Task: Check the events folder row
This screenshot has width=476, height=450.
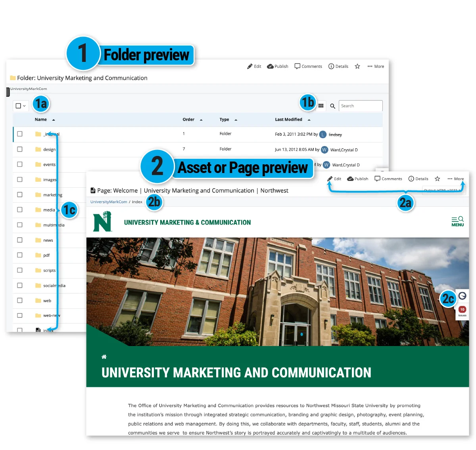Action: pyautogui.click(x=20, y=164)
